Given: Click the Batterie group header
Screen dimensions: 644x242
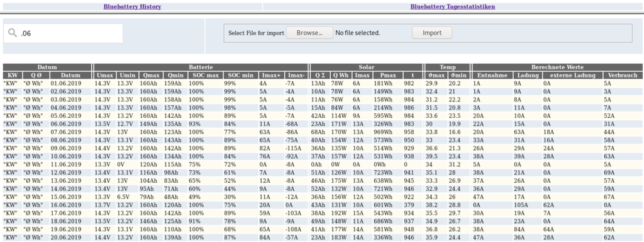Looking at the screenshot, I should [201, 67].
